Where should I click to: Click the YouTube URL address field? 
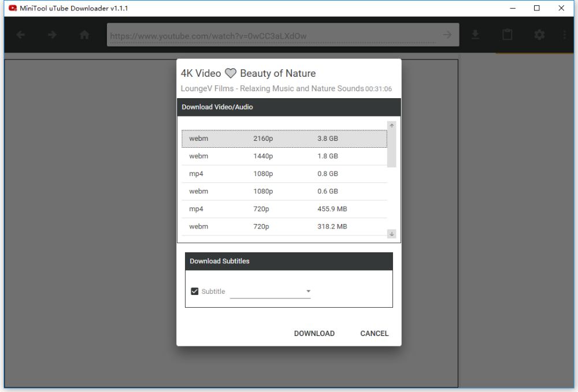click(x=273, y=36)
